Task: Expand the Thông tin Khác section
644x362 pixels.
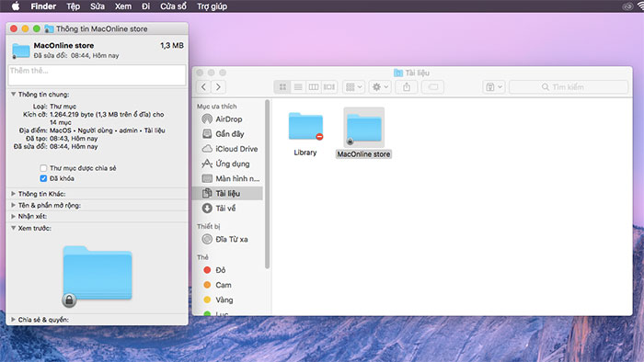Action: [13, 194]
